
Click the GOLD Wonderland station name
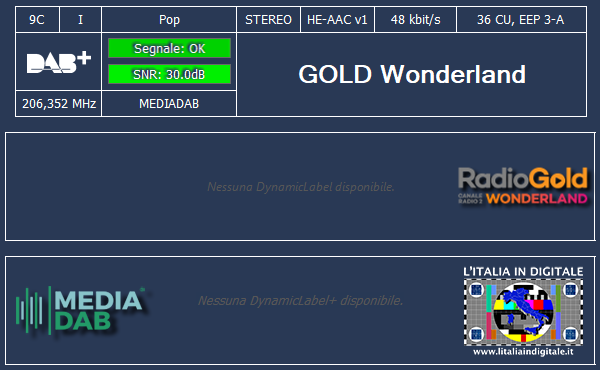412,74
